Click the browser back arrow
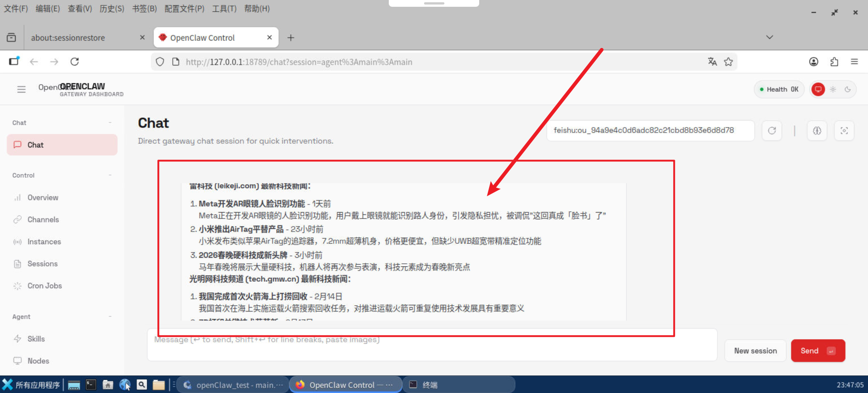 click(34, 62)
